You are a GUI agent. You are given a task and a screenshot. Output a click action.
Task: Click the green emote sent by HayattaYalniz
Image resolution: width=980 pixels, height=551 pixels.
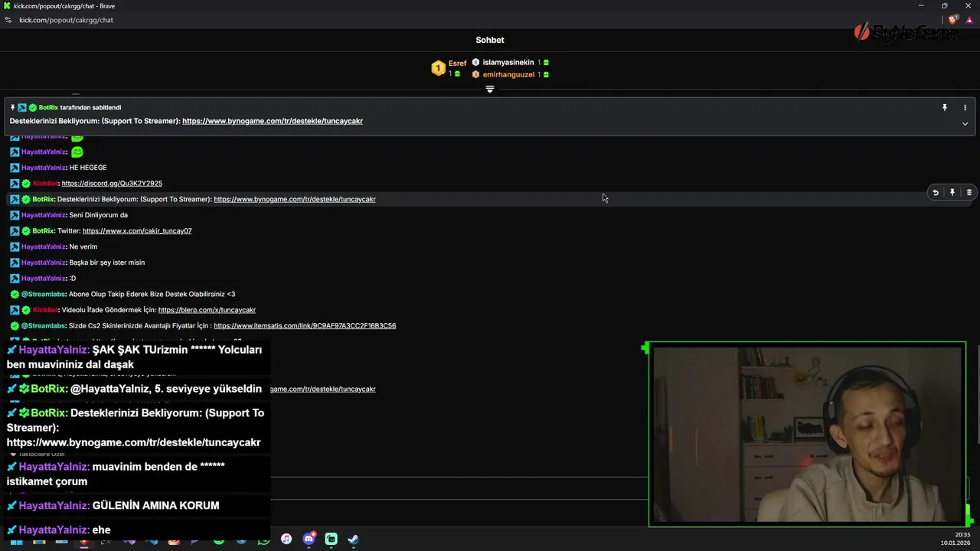77,152
